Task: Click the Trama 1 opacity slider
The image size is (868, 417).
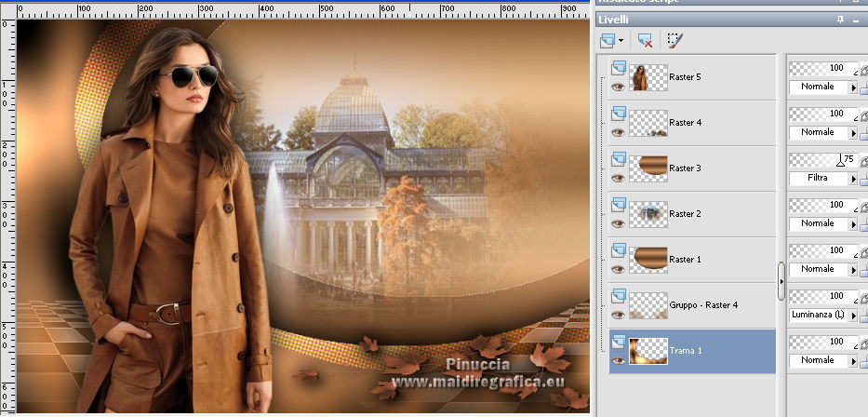Action: (x=823, y=342)
